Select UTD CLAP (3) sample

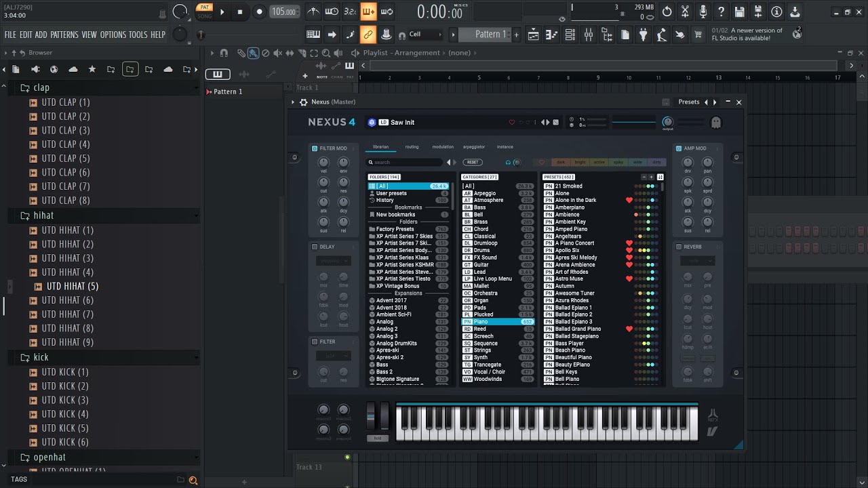66,130
